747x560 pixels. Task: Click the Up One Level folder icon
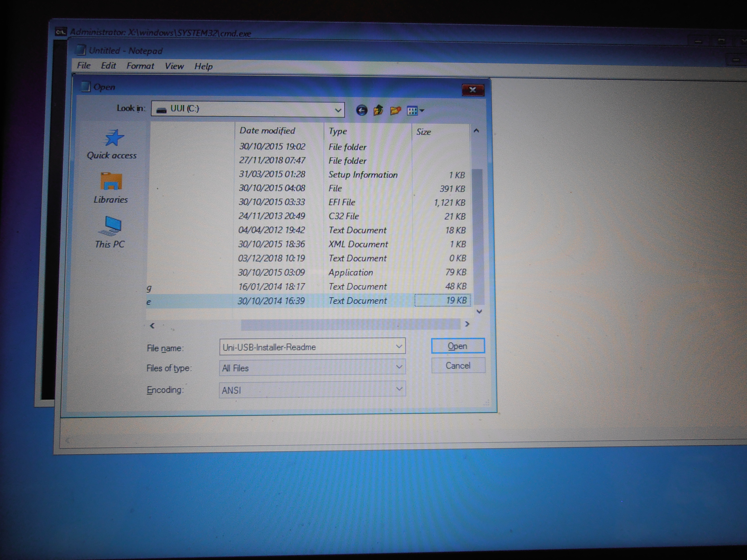click(x=378, y=110)
